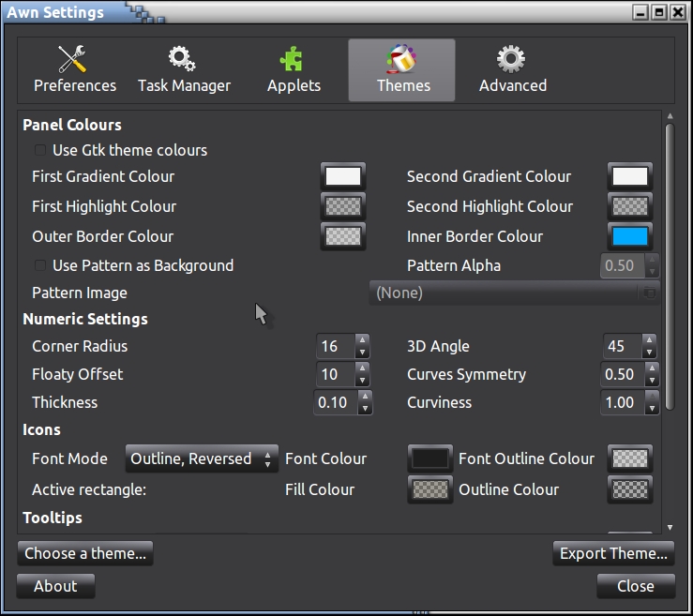Click the 3D Angle input field
Image resolution: width=693 pixels, height=616 pixels.
[x=619, y=346]
